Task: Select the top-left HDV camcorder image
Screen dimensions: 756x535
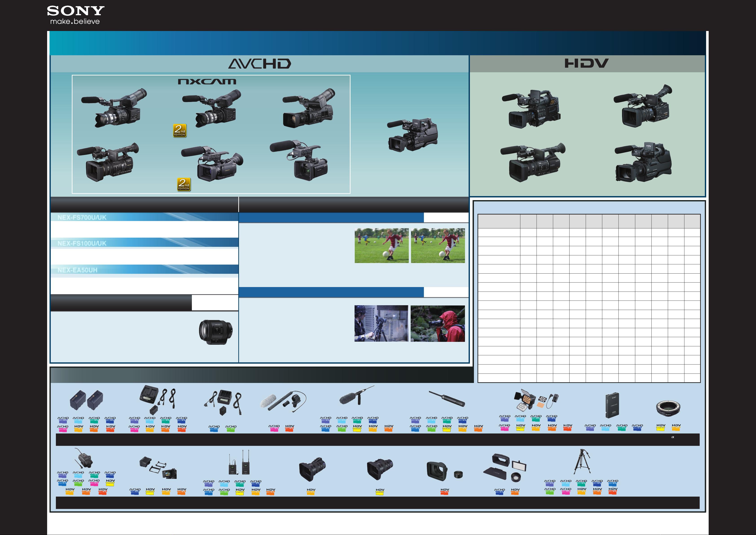Action: 531,109
